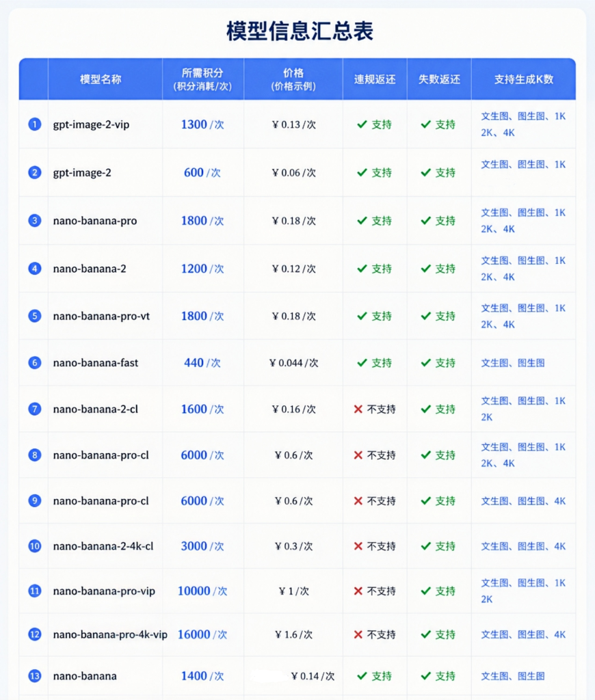Click the model name 'nano-banana-2-4k-cl'

[103, 546]
